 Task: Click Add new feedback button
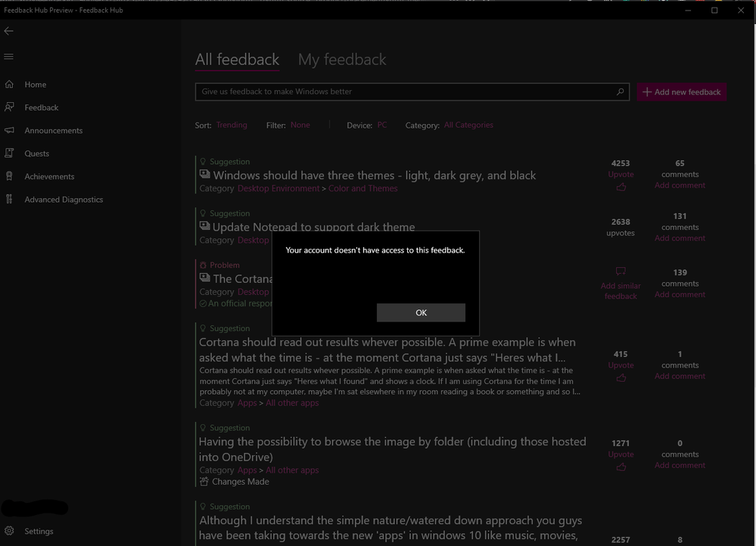(x=681, y=92)
